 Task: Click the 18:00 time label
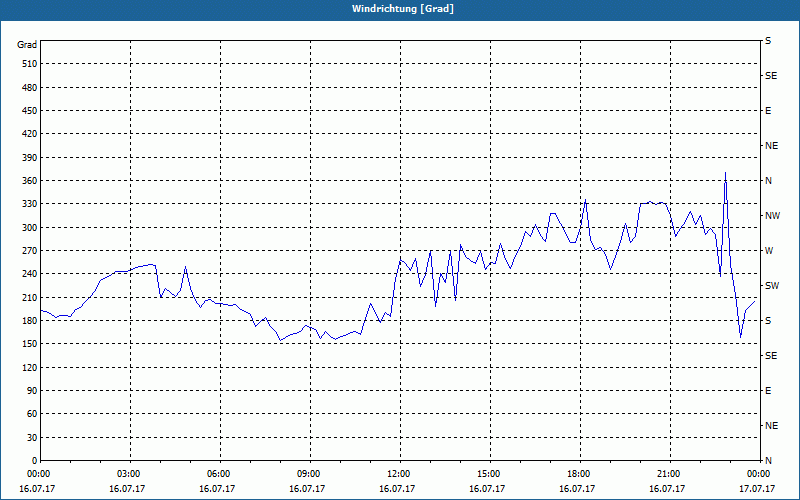(x=580, y=473)
